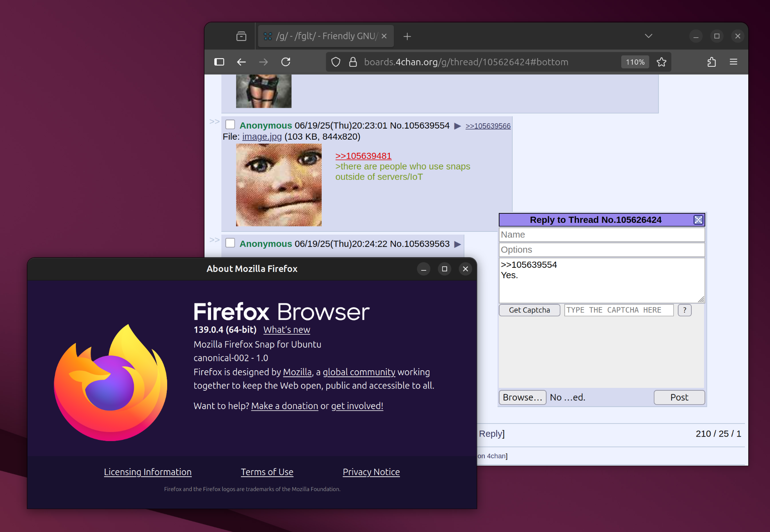Open Terms of Use link
The width and height of the screenshot is (770, 532).
point(267,472)
